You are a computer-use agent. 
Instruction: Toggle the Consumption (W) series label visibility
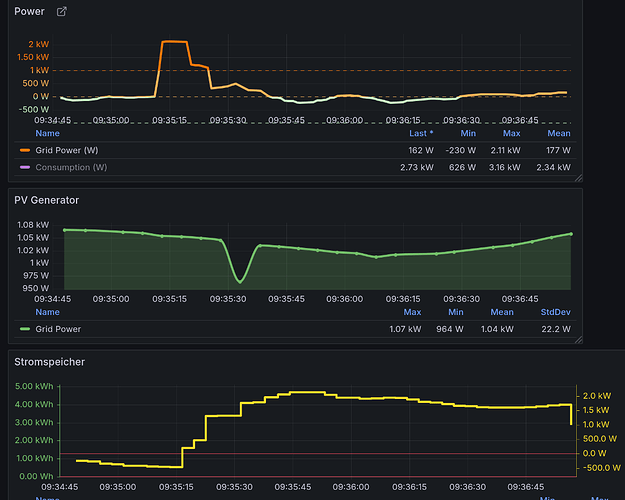tap(71, 167)
